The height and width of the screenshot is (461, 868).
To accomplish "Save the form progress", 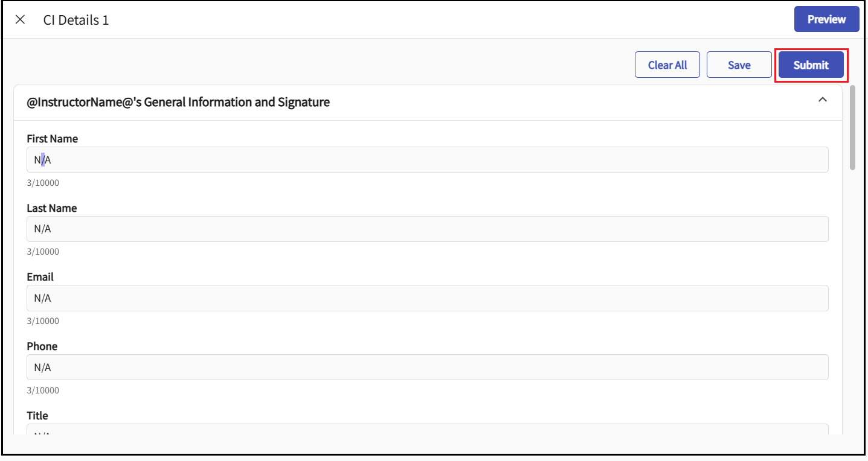I will (739, 65).
